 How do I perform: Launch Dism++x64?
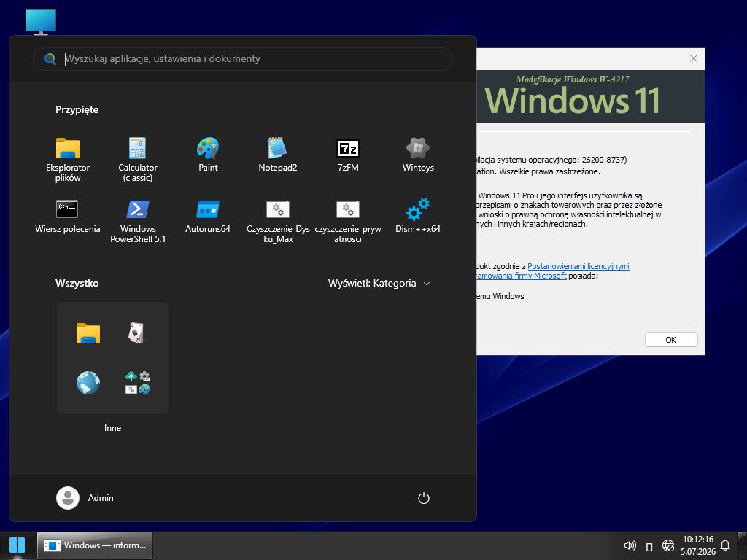(418, 217)
